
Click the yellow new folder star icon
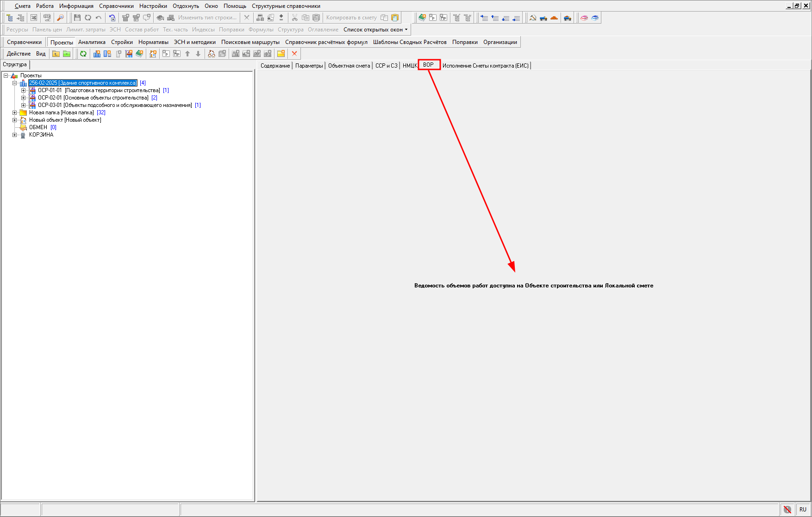point(281,54)
